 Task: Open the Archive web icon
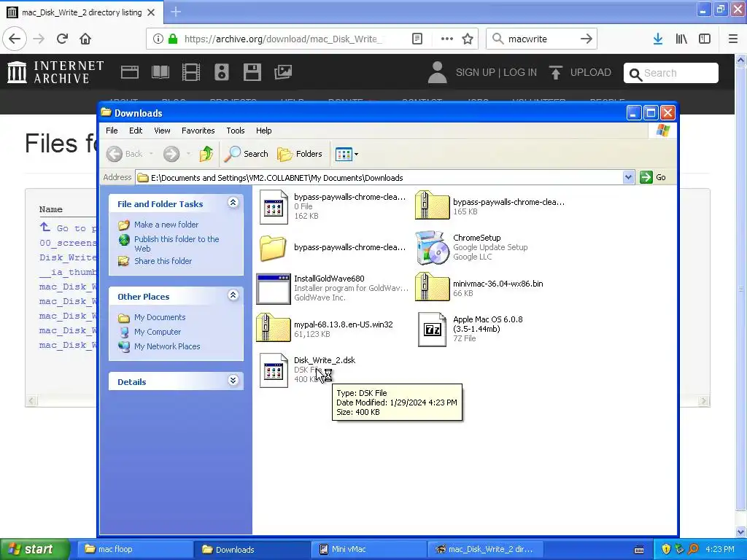tap(130, 72)
